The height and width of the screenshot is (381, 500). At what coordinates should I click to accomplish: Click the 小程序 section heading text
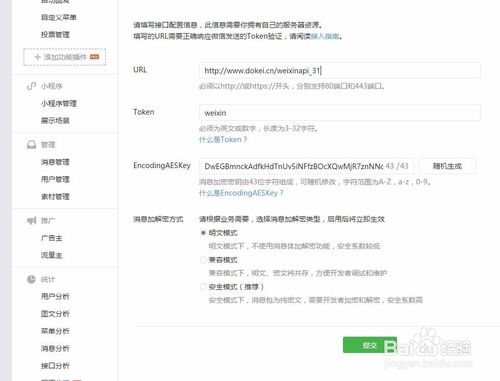pos(52,86)
